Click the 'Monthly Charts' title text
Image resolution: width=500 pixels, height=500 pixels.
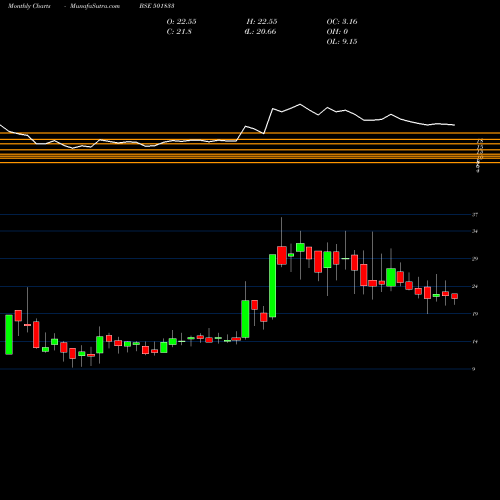point(29,6)
